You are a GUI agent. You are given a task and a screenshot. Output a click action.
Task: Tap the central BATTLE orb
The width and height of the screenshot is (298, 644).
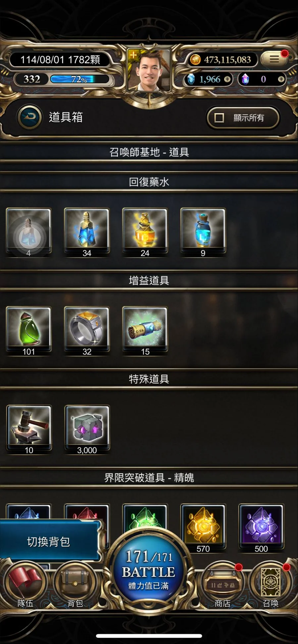(x=149, y=569)
